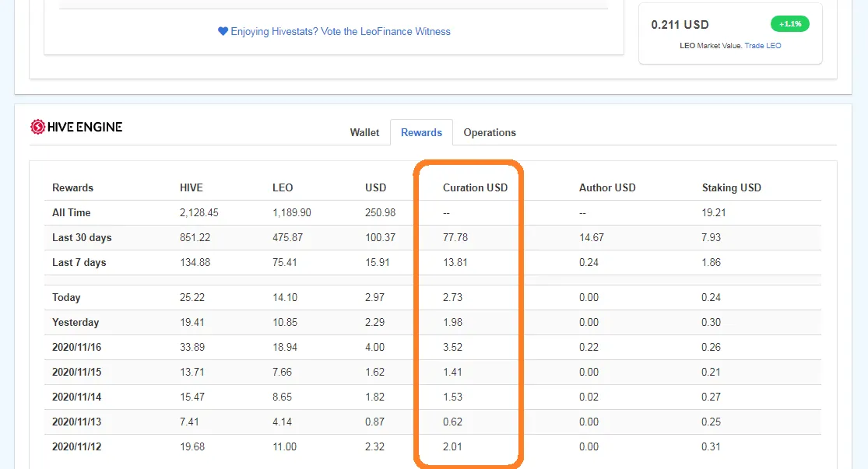The image size is (868, 469).
Task: Select the Last 7 days row label
Action: (x=79, y=262)
